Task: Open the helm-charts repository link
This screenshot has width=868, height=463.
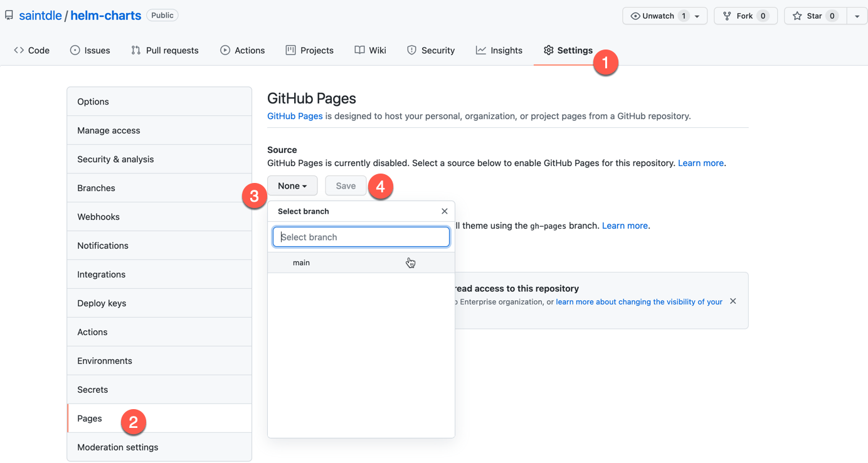Action: (105, 16)
